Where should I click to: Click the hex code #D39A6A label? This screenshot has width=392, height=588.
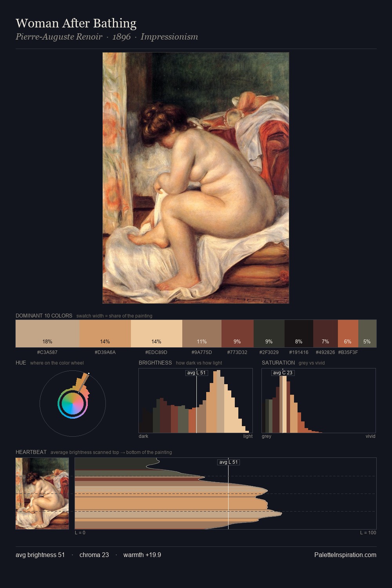pyautogui.click(x=105, y=352)
